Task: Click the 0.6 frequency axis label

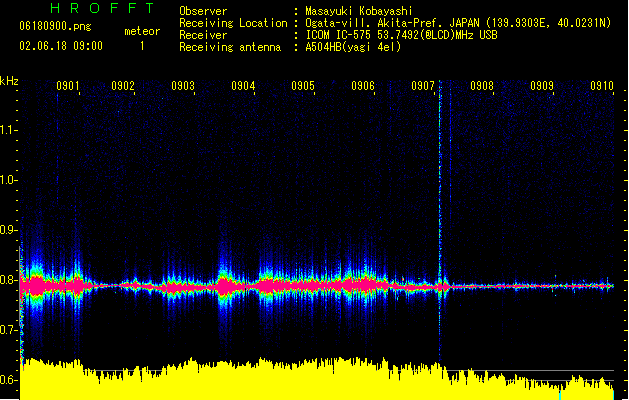Action: coord(8,380)
